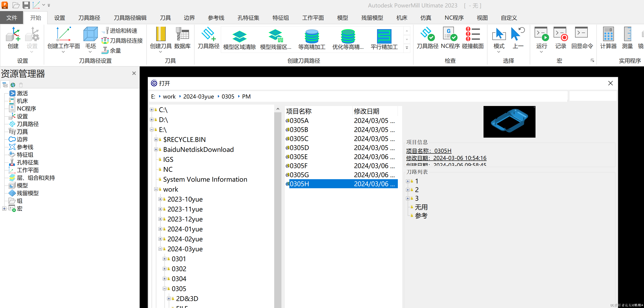This screenshot has height=308, width=644.
Task: Select Raster Finishing (平行精加工)
Action: [x=384, y=39]
